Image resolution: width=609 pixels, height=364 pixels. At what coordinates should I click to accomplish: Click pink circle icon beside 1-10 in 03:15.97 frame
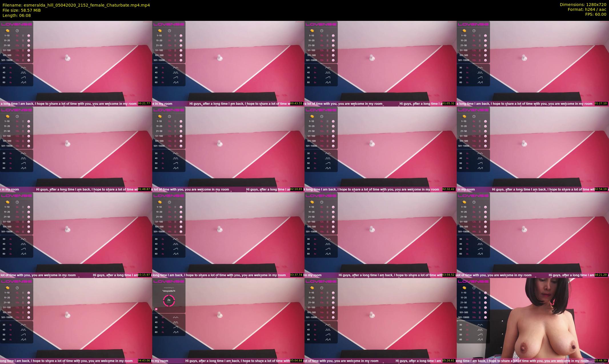[x=29, y=207]
